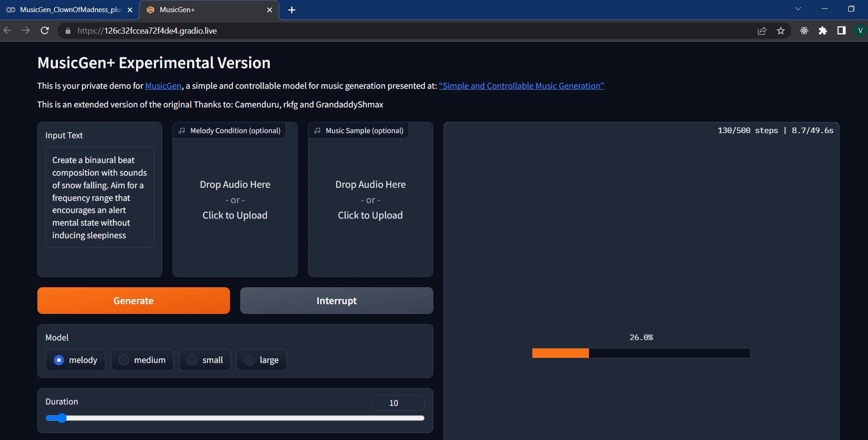Start generation with the orange Generate button
Viewport: 868px width, 440px height.
point(134,300)
